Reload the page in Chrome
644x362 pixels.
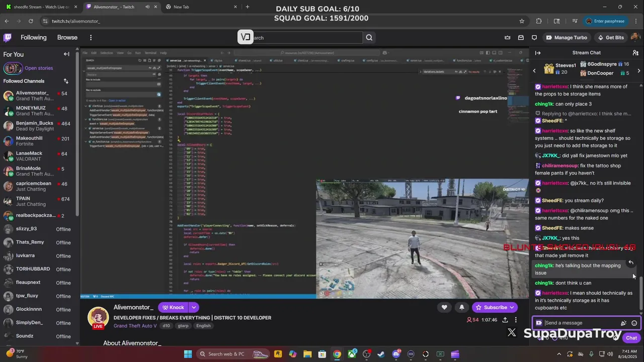(31, 21)
